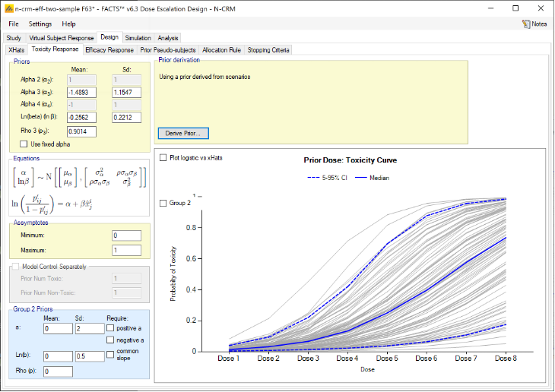Switch to the Simulation tab
Viewport: 555px width, 392px height.
[138, 37]
